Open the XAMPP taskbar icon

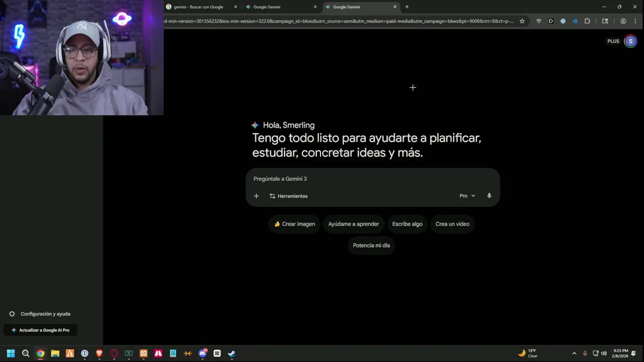pos(143,353)
